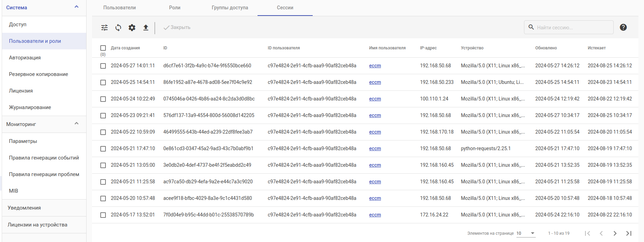This screenshot has height=242, width=644.
Task: Click the upload/export arrow icon
Action: [x=146, y=28]
